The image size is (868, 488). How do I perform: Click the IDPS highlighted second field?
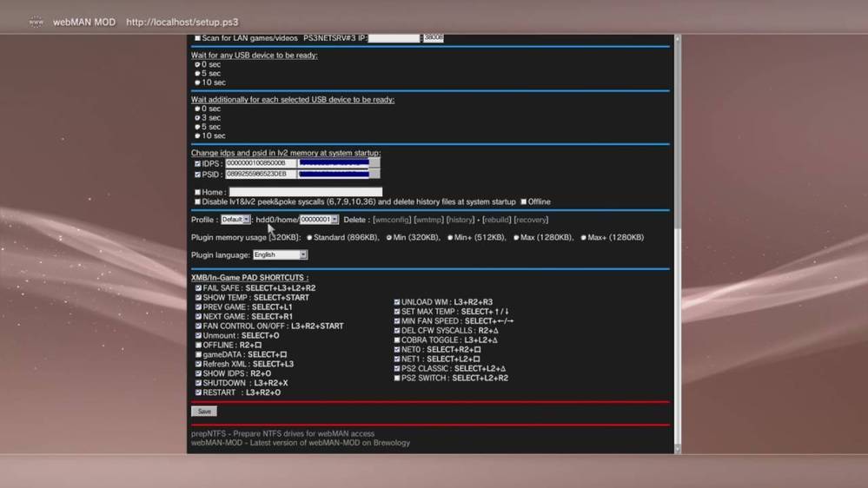pyautogui.click(x=339, y=163)
